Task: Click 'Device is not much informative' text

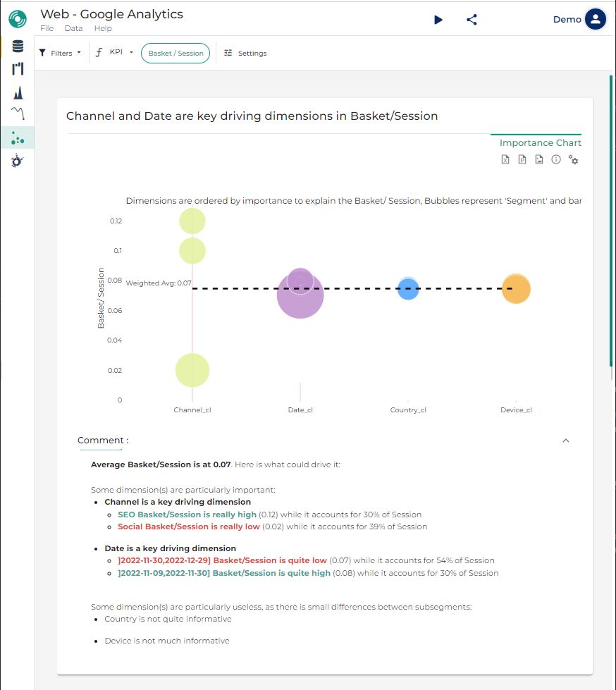Action: [x=167, y=641]
